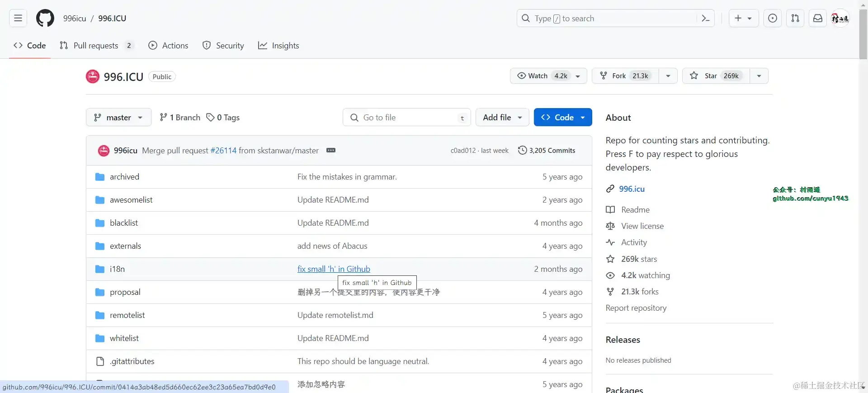868x393 pixels.
Task: Open the Watch notifications dropdown
Action: pyautogui.click(x=548, y=76)
